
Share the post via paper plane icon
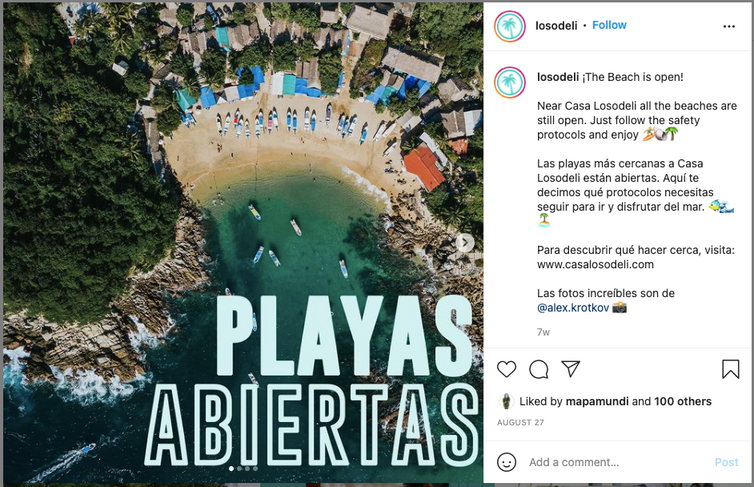(571, 369)
